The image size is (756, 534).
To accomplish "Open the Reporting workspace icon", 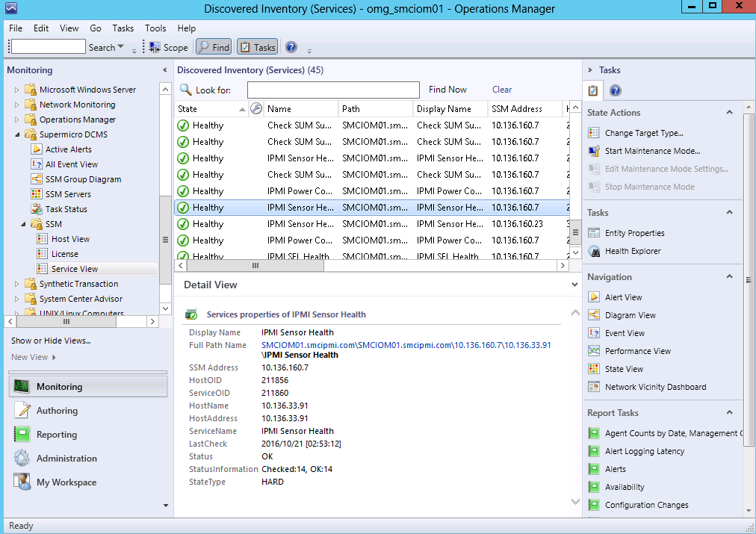I will tap(22, 435).
